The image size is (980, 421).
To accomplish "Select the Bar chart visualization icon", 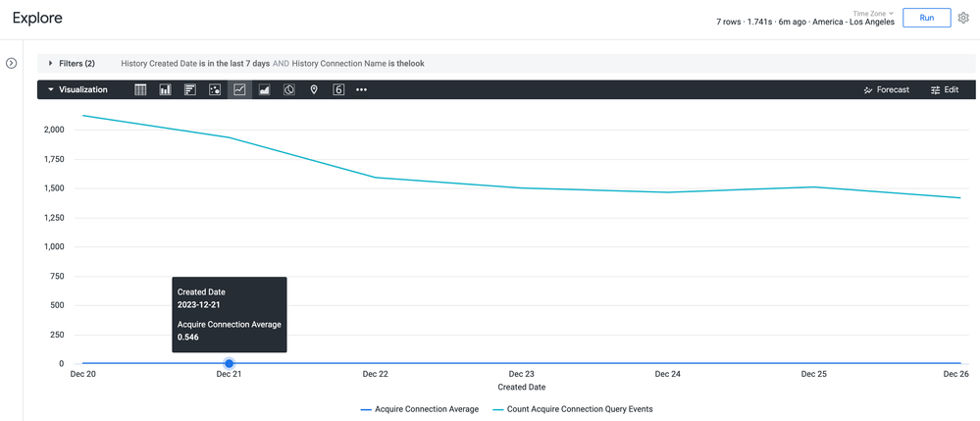I will coord(190,89).
